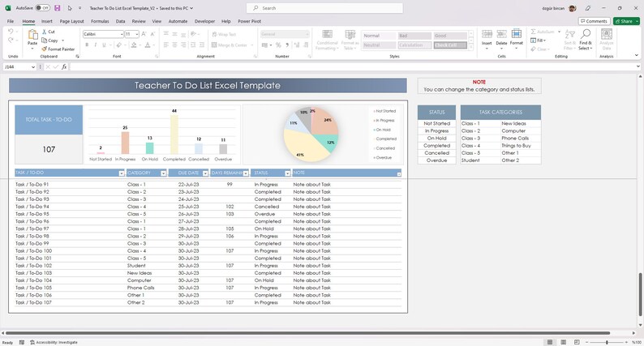Viewport: 644px width, 346px height.
Task: Open Format as Table
Action: pos(350,40)
